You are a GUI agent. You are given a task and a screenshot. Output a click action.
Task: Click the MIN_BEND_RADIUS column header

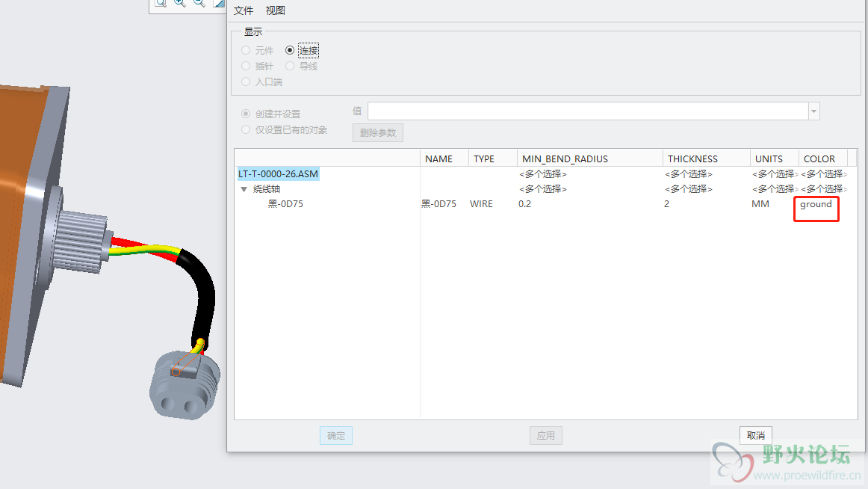(x=589, y=159)
